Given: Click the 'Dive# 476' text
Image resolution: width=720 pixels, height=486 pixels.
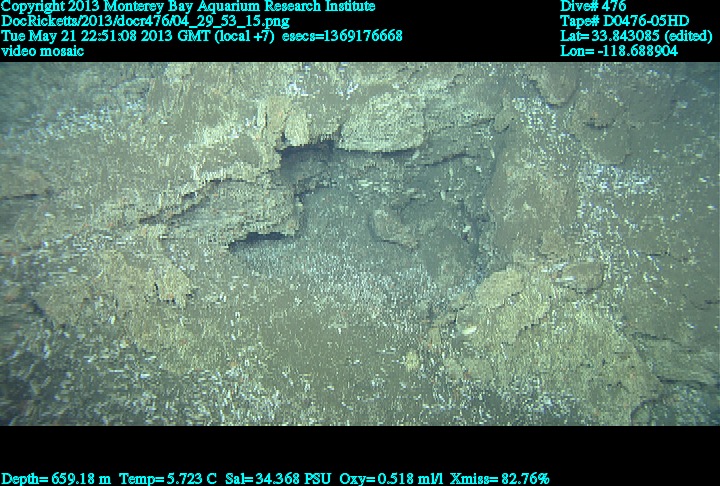Looking at the screenshot, I should 593,6.
